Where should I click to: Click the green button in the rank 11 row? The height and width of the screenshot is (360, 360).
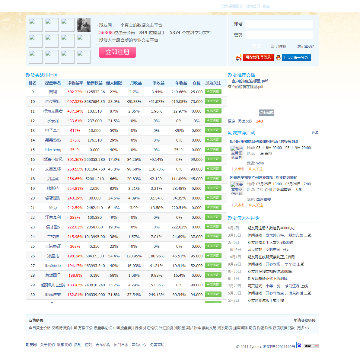(x=213, y=111)
